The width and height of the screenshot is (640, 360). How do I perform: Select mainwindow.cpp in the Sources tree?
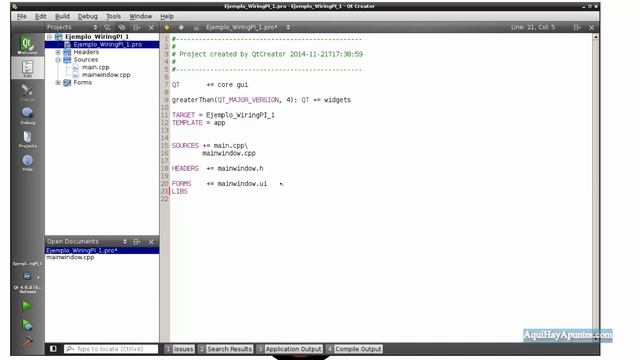click(x=106, y=75)
